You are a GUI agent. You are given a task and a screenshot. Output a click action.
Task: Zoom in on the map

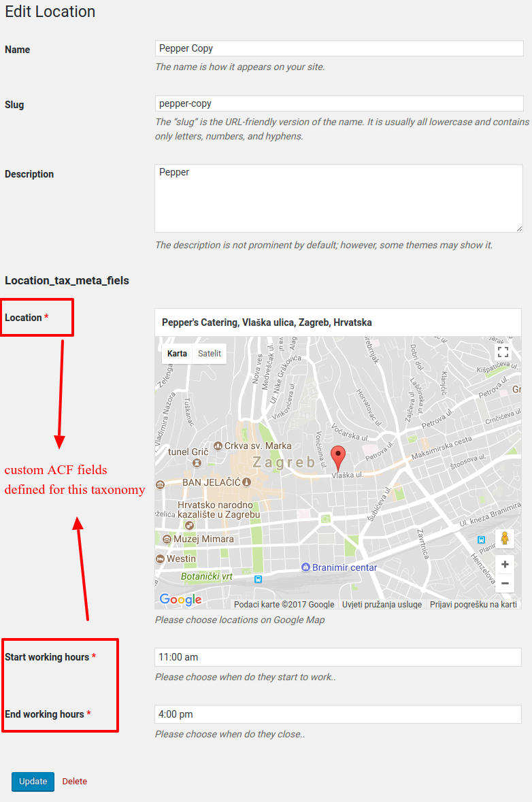tap(504, 564)
